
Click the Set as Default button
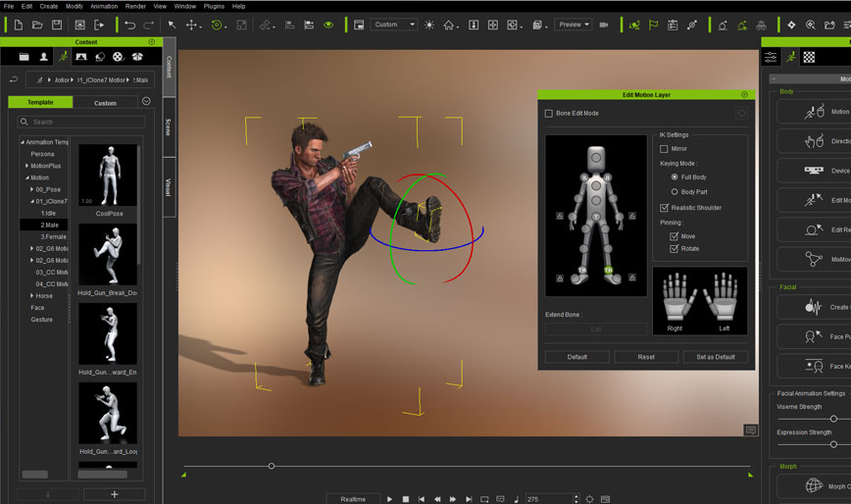(x=716, y=357)
